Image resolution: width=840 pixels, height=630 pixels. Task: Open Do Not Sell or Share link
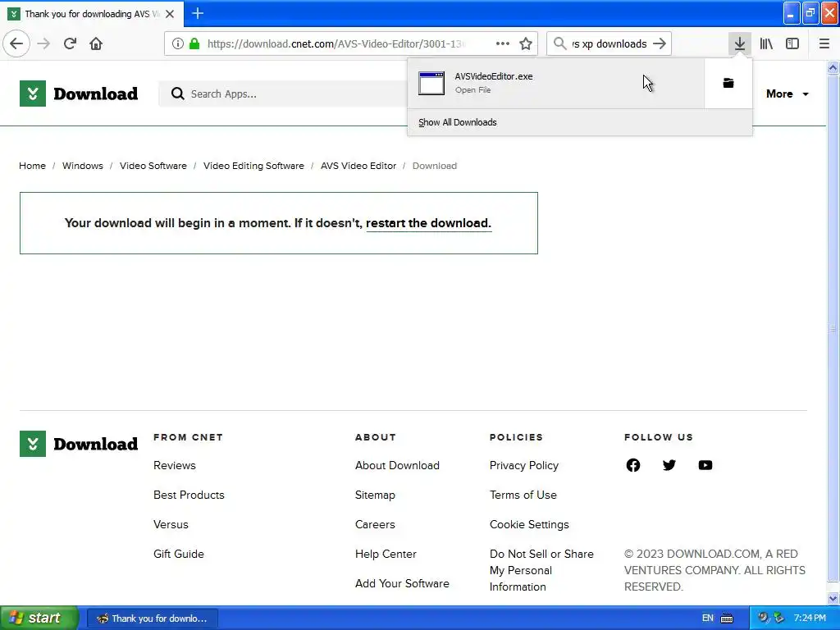(x=541, y=570)
